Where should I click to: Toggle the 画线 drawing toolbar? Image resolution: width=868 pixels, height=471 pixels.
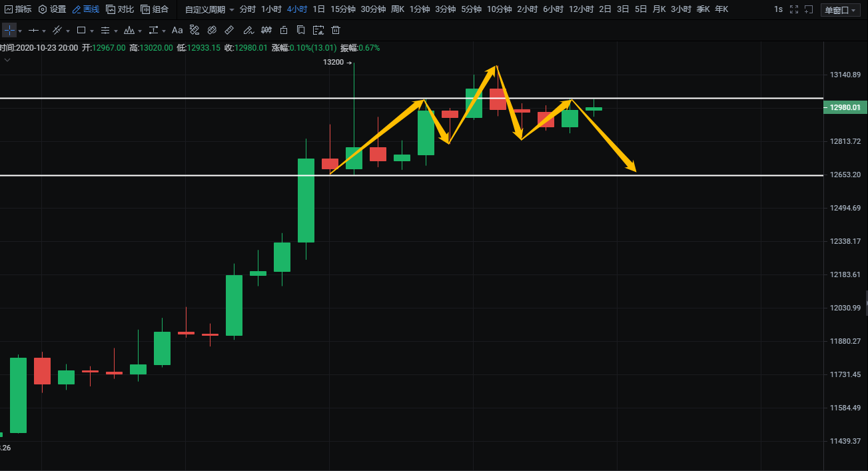[x=85, y=9]
